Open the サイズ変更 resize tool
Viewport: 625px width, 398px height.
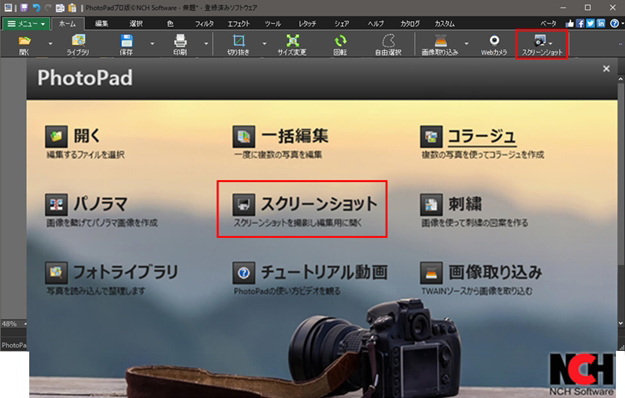point(292,44)
